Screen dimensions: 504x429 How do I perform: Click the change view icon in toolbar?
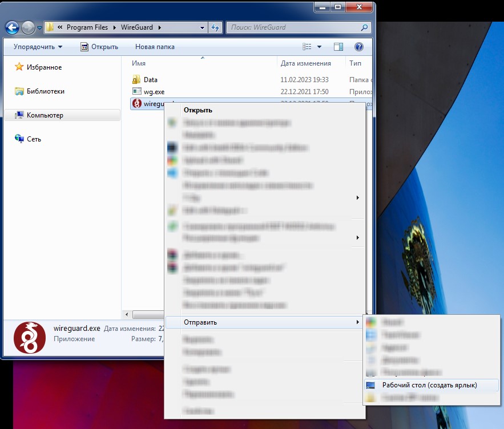307,47
